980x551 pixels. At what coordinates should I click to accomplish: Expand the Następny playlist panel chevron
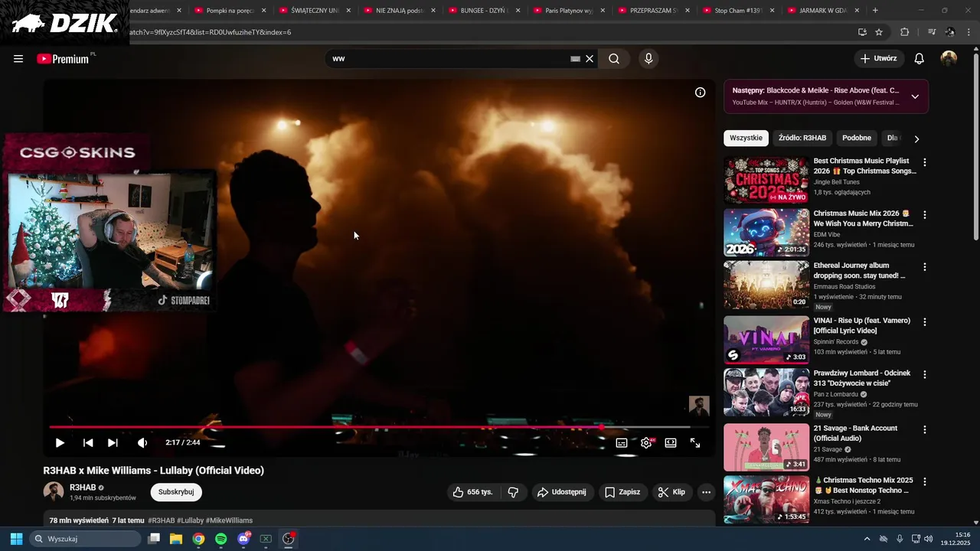[915, 96]
